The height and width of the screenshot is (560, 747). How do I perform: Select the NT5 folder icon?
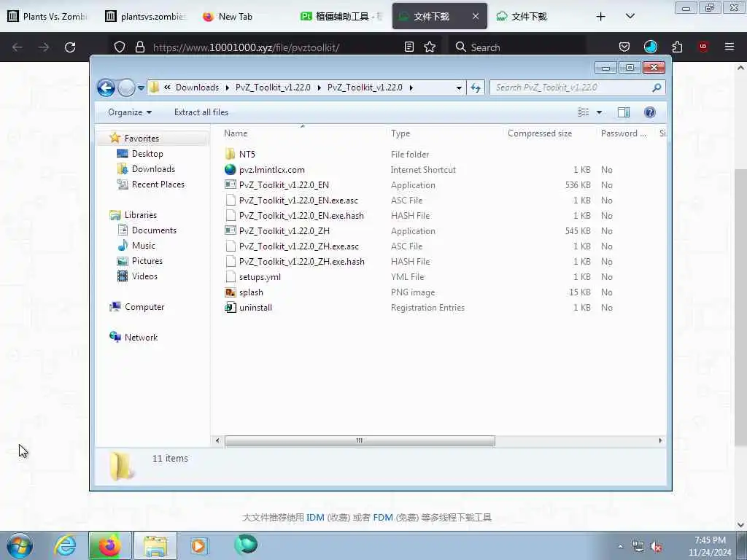click(x=230, y=155)
